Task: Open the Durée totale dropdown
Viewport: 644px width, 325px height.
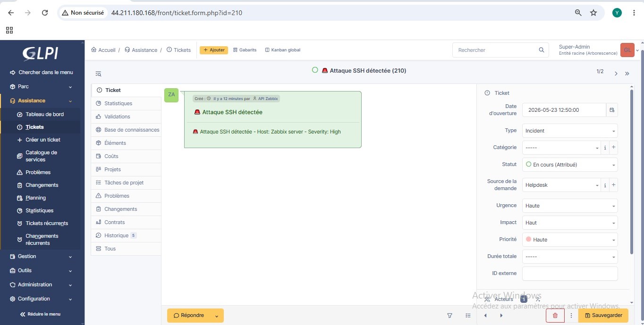Action: point(570,257)
